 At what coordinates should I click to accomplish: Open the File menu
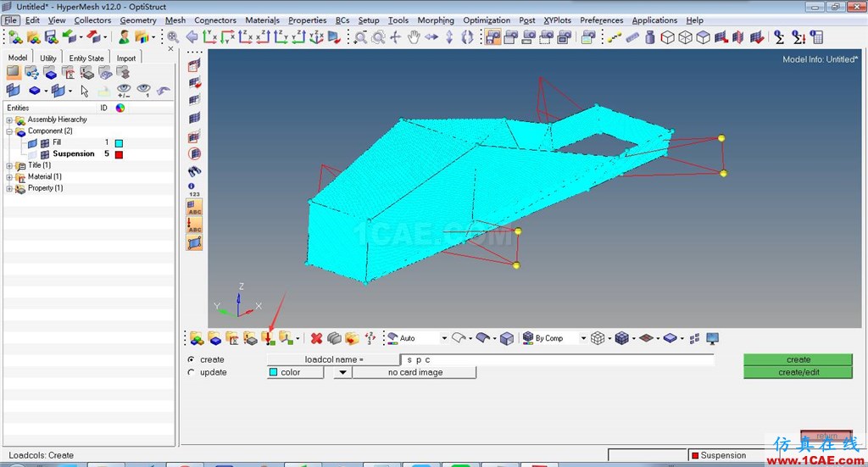click(x=10, y=20)
